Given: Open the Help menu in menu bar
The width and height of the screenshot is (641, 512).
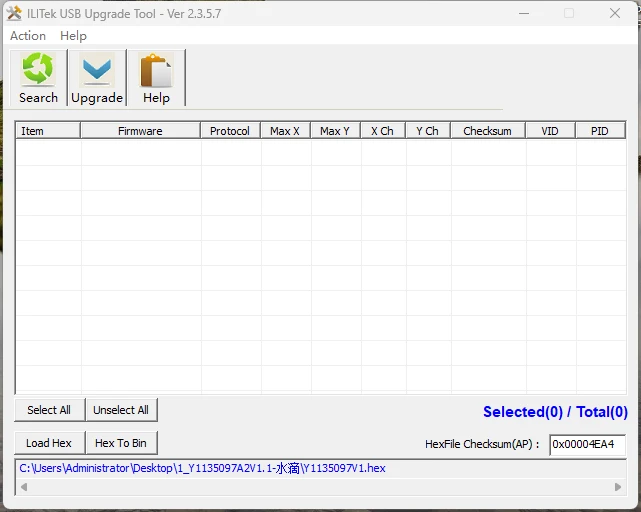Looking at the screenshot, I should click(73, 36).
